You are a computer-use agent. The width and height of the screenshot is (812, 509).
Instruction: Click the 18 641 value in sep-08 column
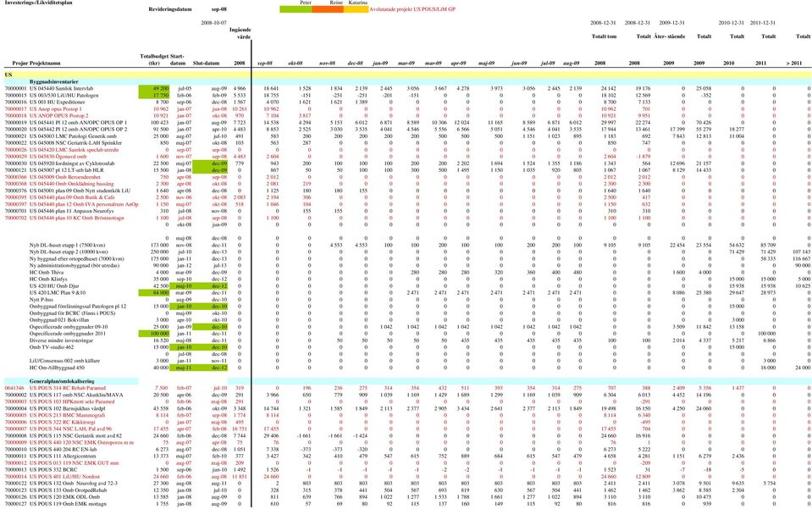pos(271,89)
